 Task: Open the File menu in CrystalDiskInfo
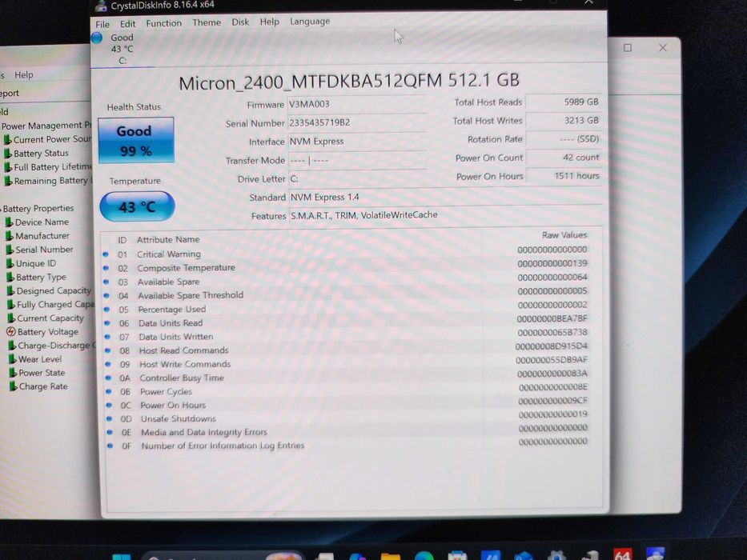pyautogui.click(x=102, y=24)
